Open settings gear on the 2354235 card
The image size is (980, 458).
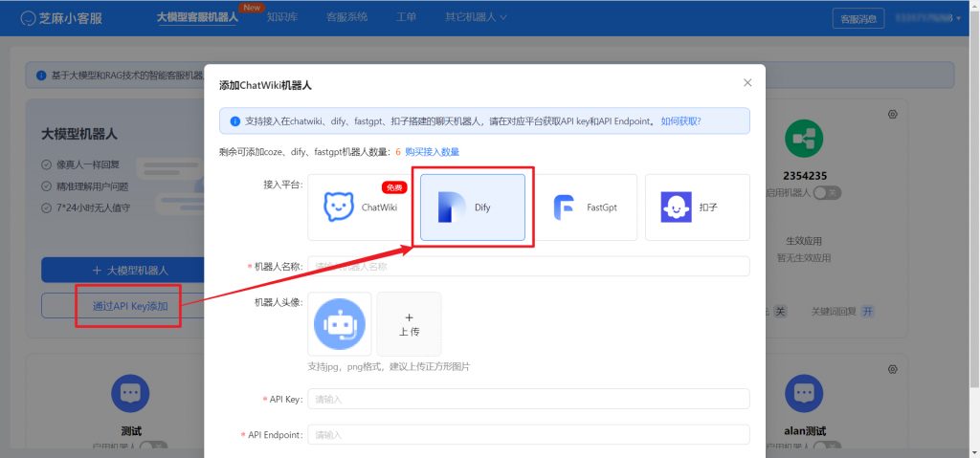pyautogui.click(x=893, y=115)
